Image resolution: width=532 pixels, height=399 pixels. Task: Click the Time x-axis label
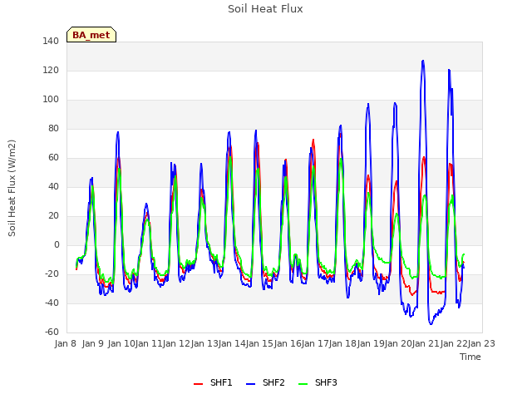pos(470,357)
